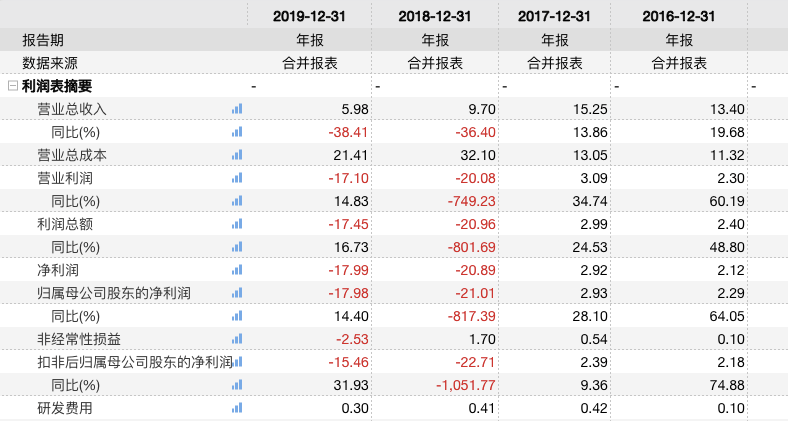Viewport: 788px width, 421px height.
Task: Select 2018 扣非净利润 同比 value -1,051.77
Action: (x=465, y=385)
